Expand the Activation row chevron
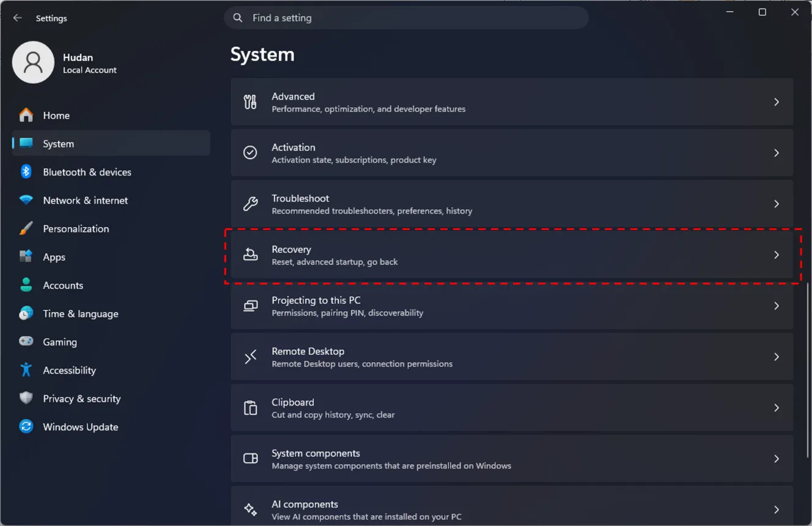Image resolution: width=812 pixels, height=526 pixels. point(777,153)
